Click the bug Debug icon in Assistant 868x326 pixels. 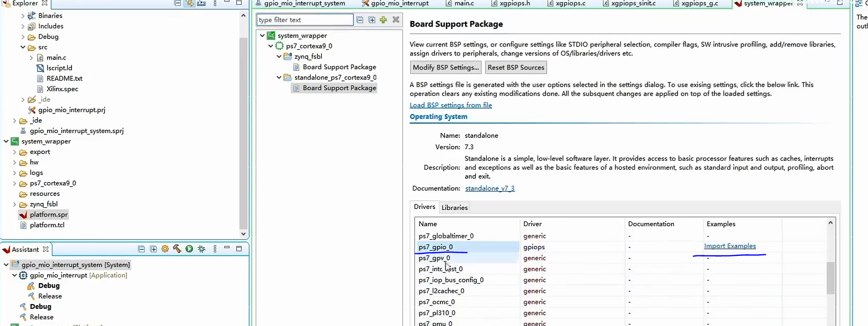click(x=202, y=249)
